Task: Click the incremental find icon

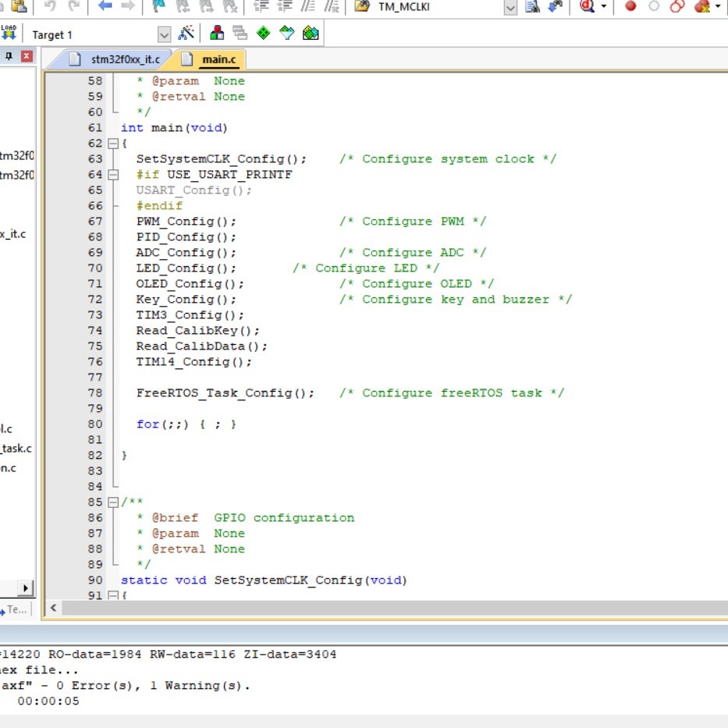Action: pyautogui.click(x=556, y=6)
